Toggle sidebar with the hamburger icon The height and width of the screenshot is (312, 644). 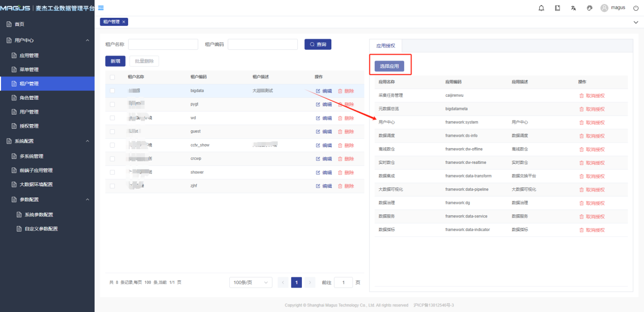click(x=101, y=8)
